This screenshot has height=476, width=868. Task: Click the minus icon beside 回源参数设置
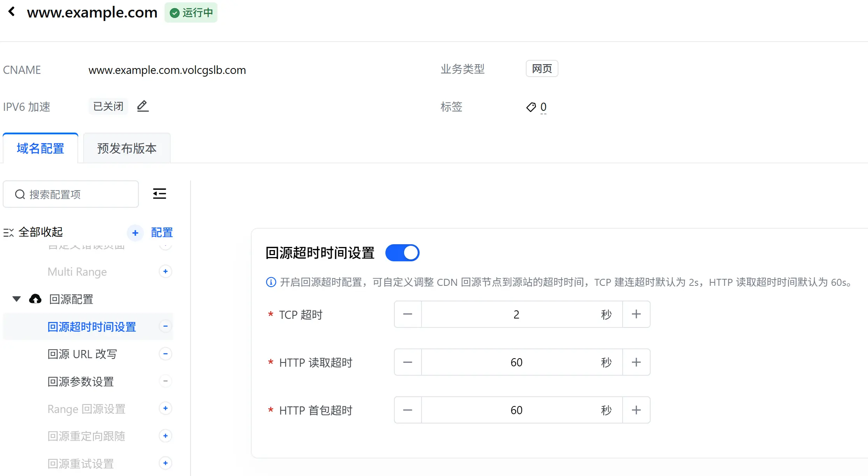[166, 381]
